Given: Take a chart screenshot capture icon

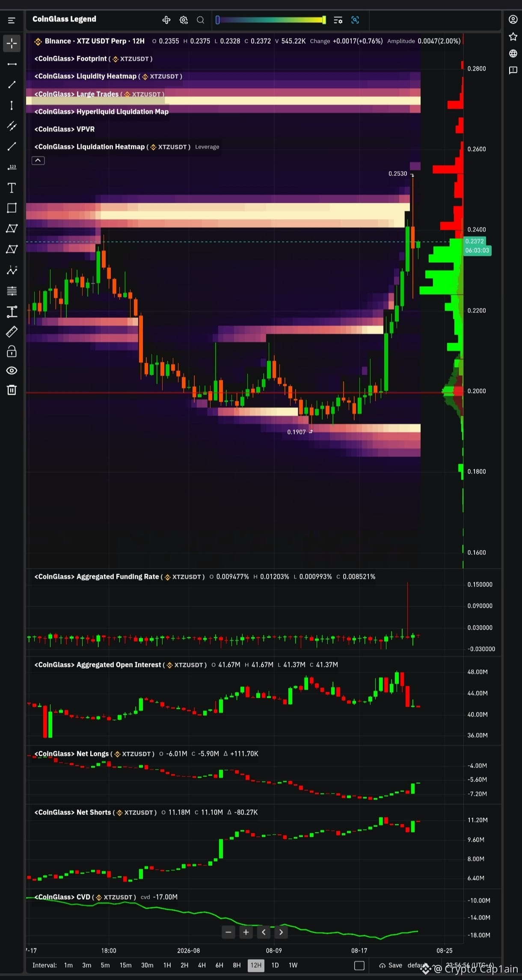Looking at the screenshot, I should point(355,20).
